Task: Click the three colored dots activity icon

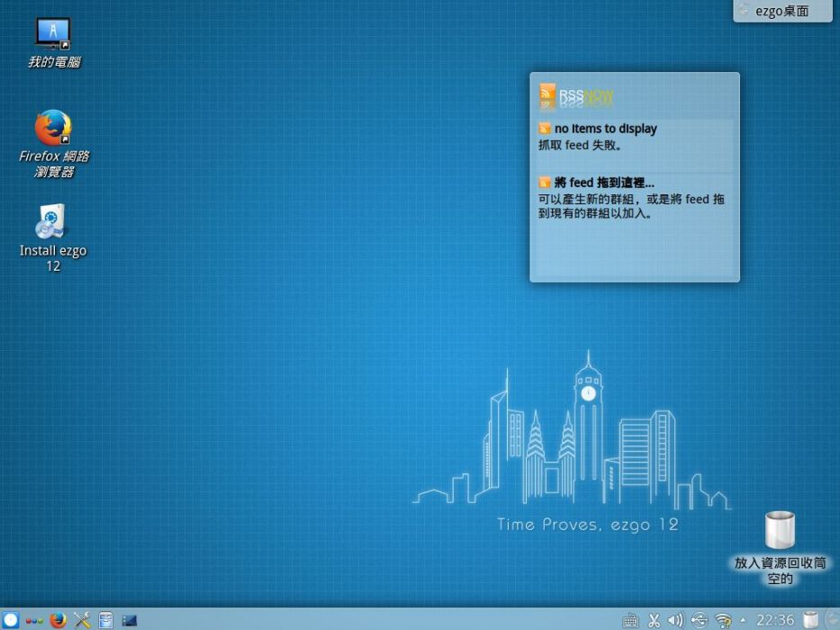Action: tap(34, 621)
